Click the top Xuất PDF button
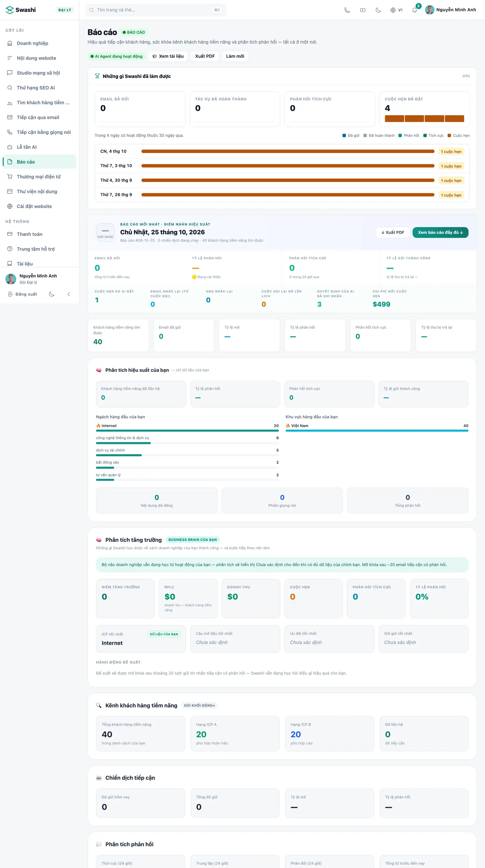This screenshot has width=485, height=868. (x=205, y=56)
